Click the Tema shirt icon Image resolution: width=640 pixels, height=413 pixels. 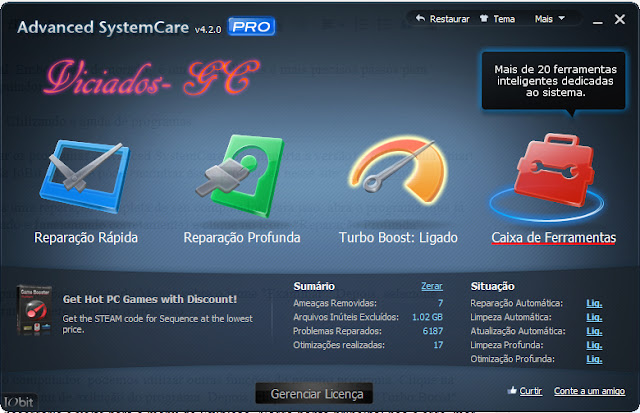484,18
